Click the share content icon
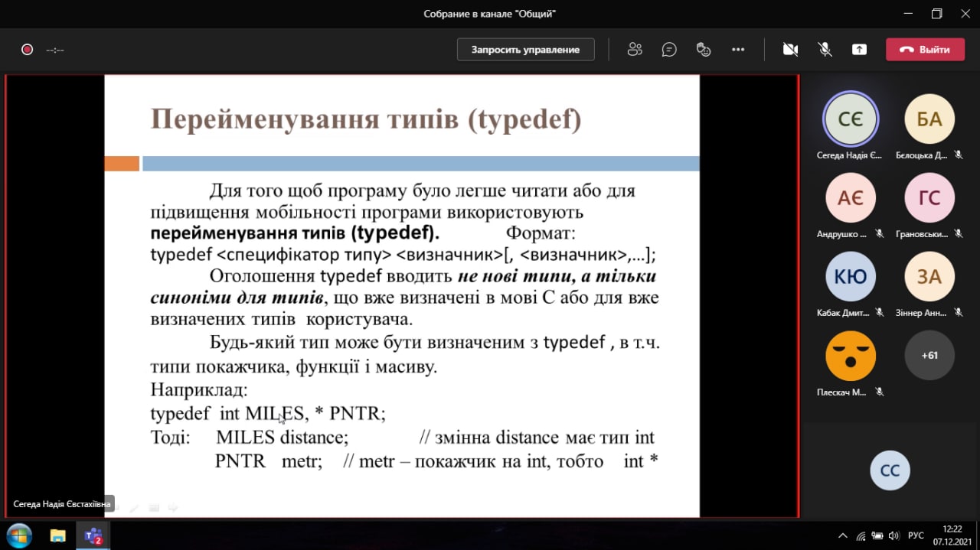The height and width of the screenshot is (550, 980). click(859, 50)
